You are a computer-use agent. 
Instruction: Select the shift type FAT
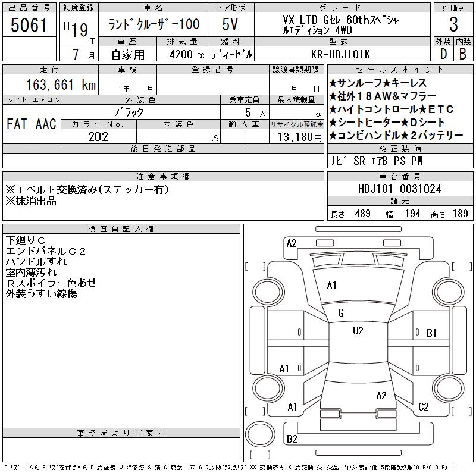click(x=17, y=124)
